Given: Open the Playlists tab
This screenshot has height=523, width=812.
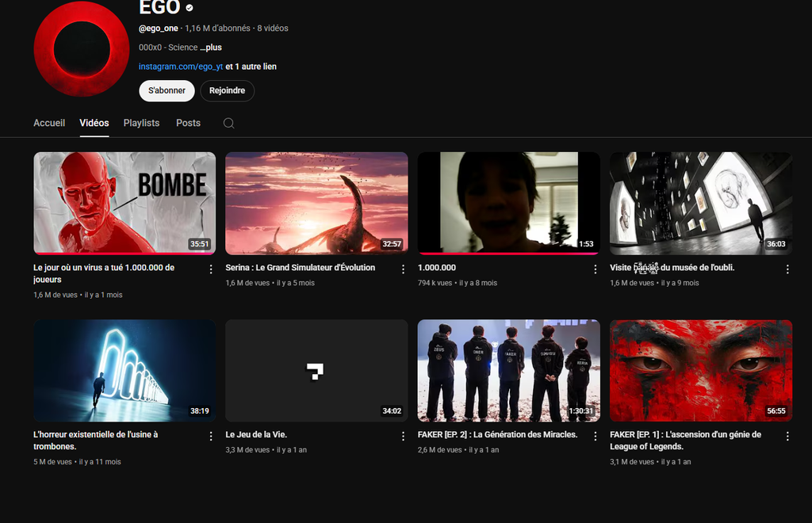Looking at the screenshot, I should click(141, 123).
